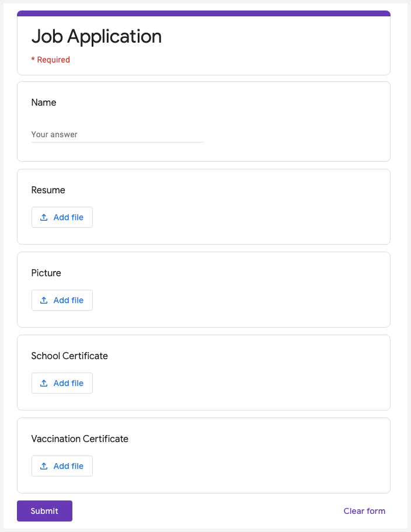Click the Your answer field under Name
Screen dimensions: 411x532
coord(117,134)
